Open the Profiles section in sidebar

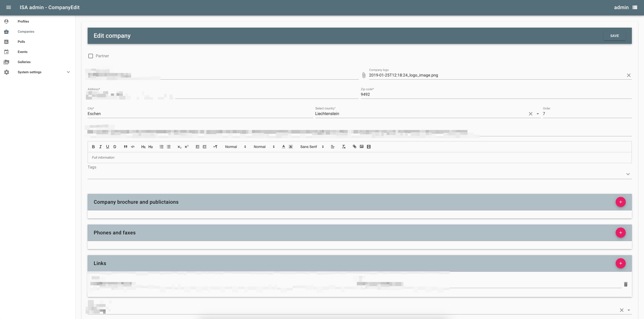(x=23, y=22)
